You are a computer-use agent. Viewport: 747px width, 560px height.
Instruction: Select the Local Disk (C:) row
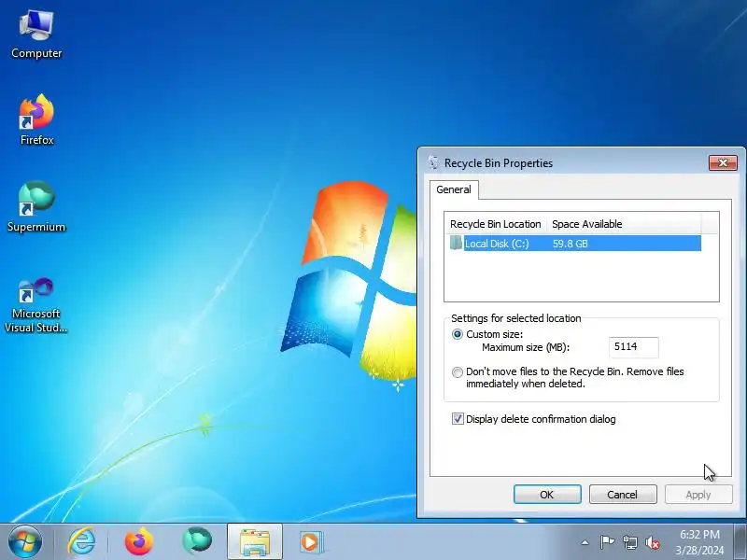tap(575, 244)
